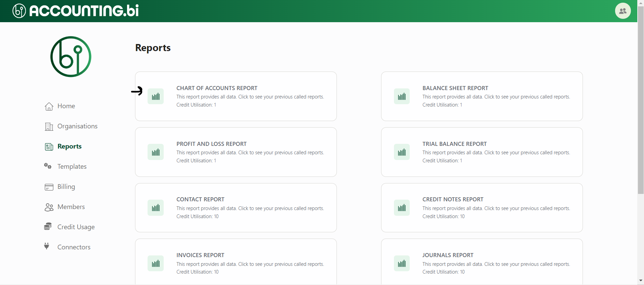This screenshot has width=644, height=285.
Task: Select Reports in the sidebar
Action: coord(70,147)
